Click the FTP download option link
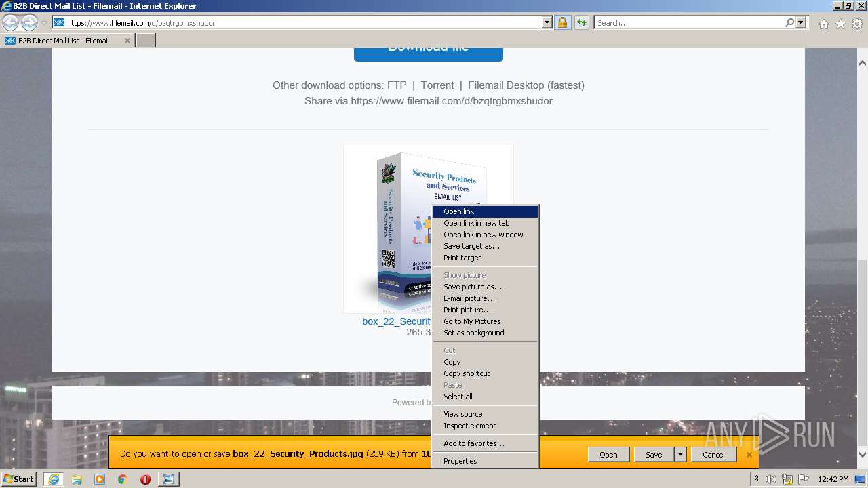868x488 pixels. 397,85
